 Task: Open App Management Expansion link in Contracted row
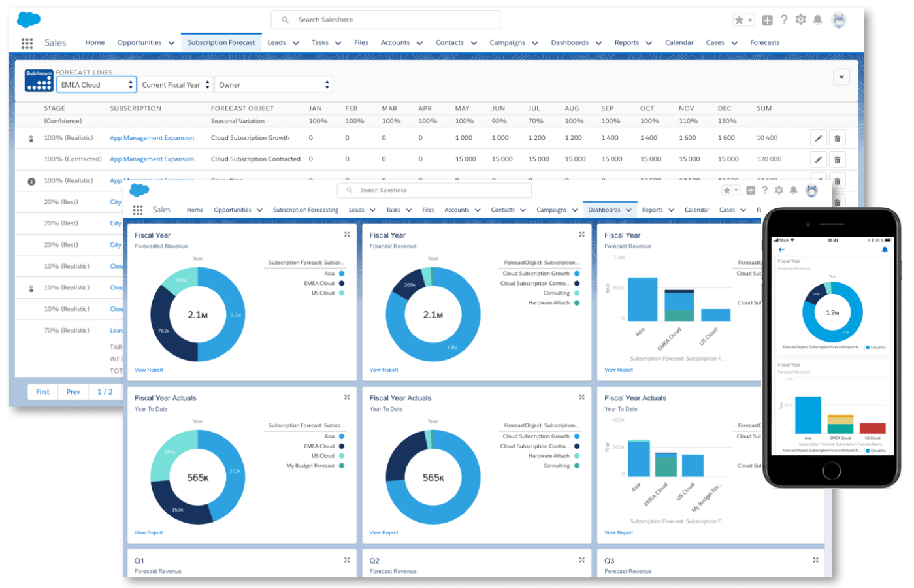[152, 159]
